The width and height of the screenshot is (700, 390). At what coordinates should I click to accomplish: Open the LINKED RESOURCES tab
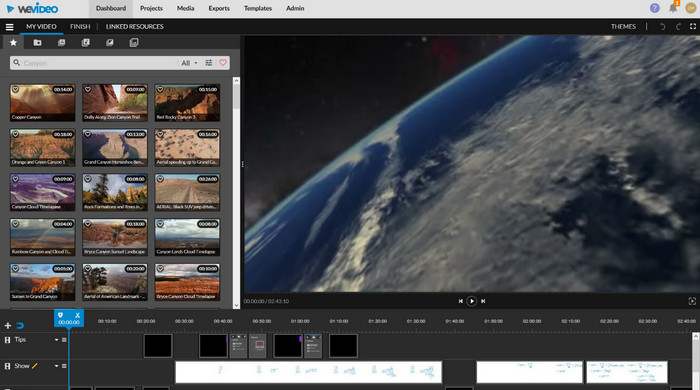[x=134, y=27]
